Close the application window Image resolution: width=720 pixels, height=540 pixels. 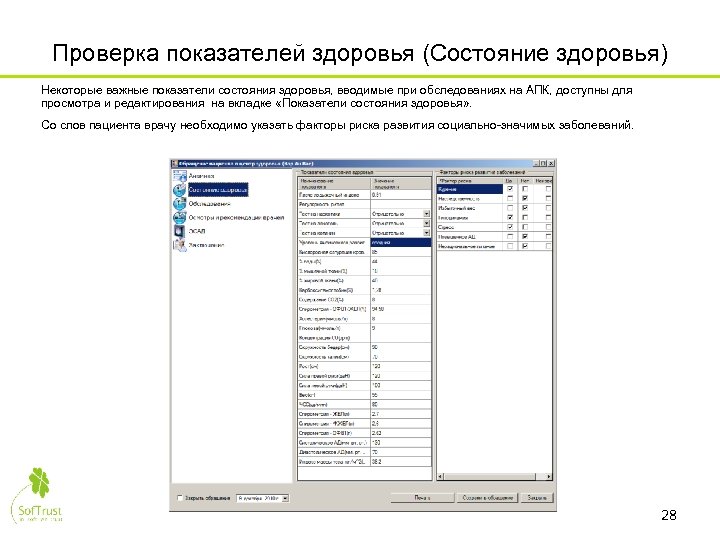(551, 163)
